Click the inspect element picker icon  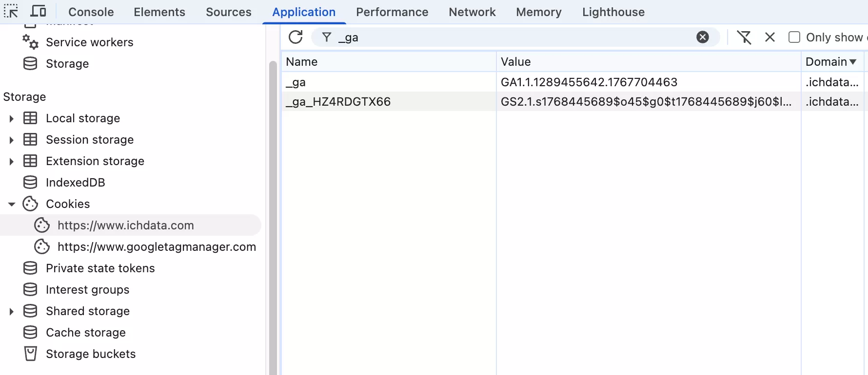pos(11,11)
